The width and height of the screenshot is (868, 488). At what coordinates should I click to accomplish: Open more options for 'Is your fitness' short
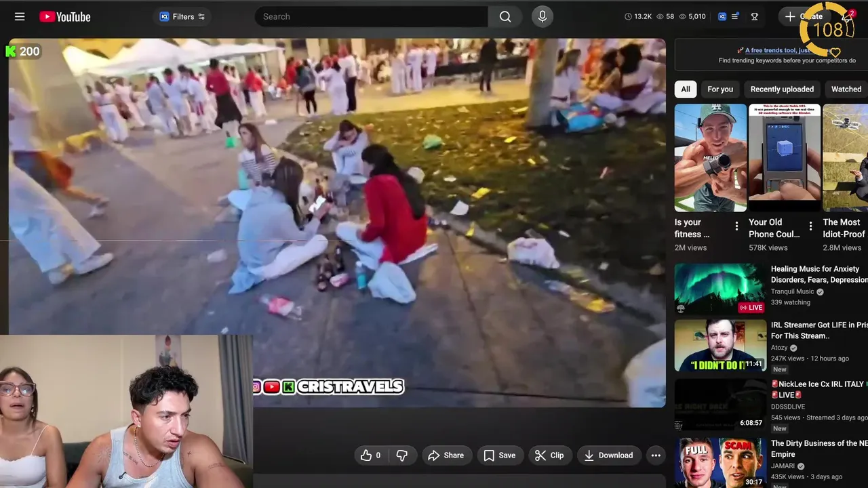click(736, 226)
